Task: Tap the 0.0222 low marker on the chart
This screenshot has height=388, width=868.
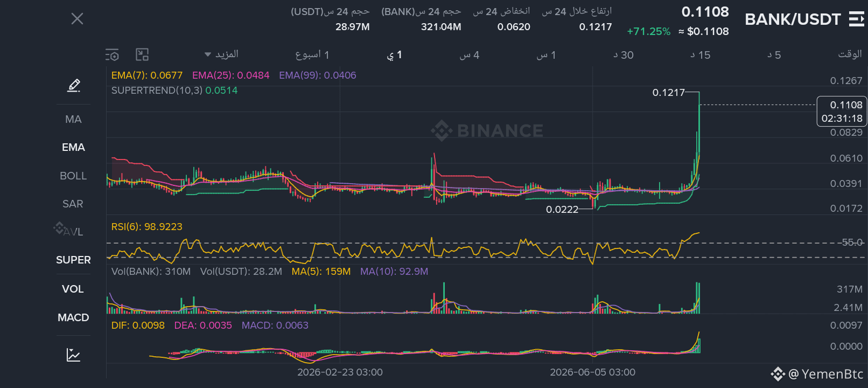Action: tap(562, 210)
